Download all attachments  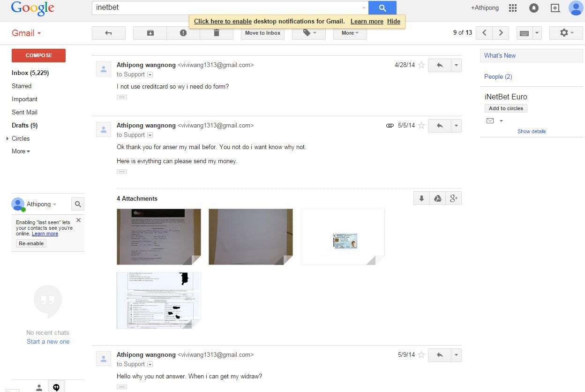(421, 198)
